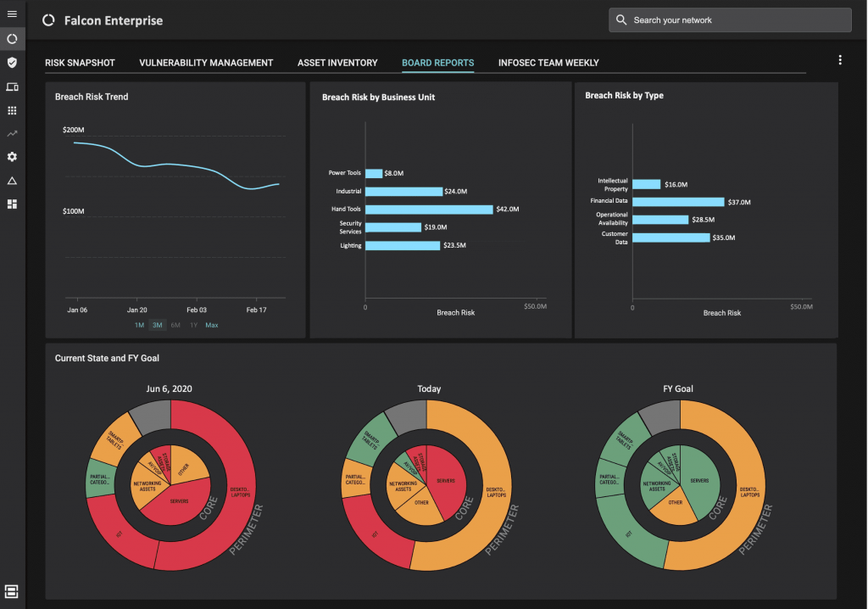Select the 1M time range option
868x609 pixels.
(139, 325)
